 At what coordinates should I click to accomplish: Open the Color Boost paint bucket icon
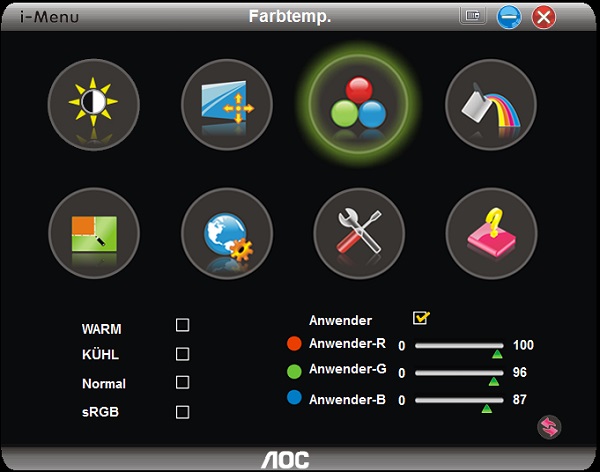point(491,105)
